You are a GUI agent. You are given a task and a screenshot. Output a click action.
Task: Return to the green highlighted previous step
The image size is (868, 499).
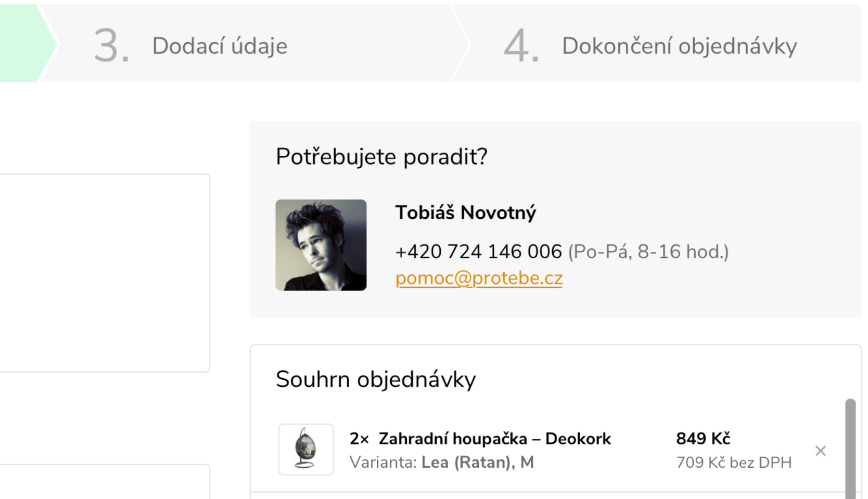(21, 44)
